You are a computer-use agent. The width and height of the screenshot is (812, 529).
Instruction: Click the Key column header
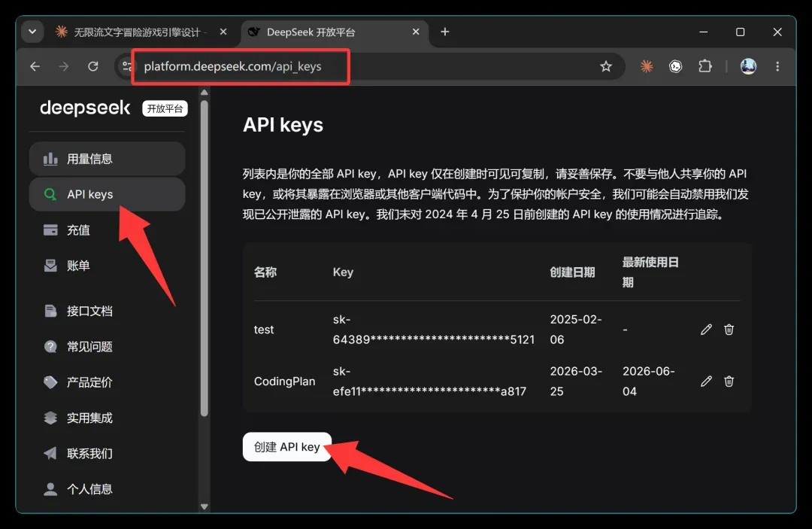coord(343,272)
